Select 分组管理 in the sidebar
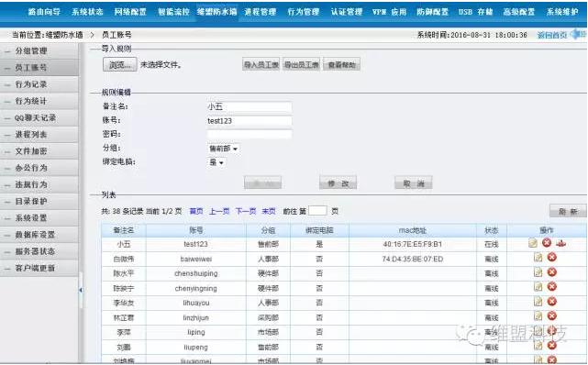Image resolution: width=588 pixels, height=365 pixels. (39, 51)
